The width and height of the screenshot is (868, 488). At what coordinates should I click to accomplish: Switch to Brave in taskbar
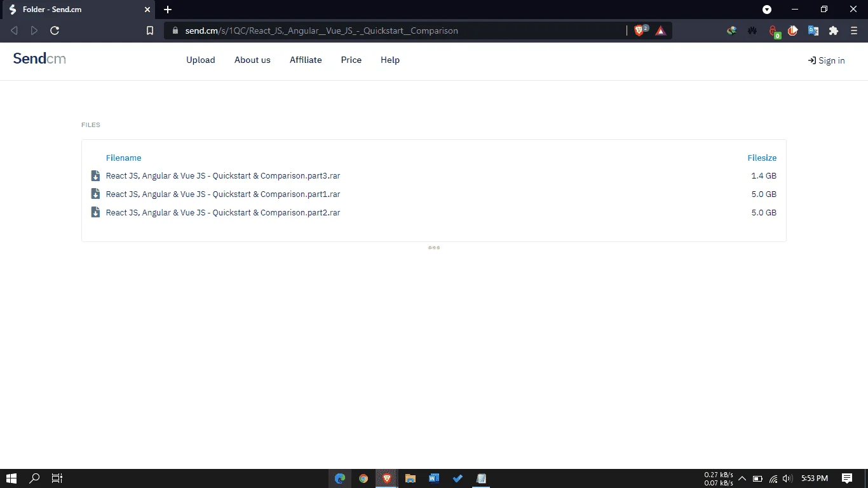pos(387,478)
